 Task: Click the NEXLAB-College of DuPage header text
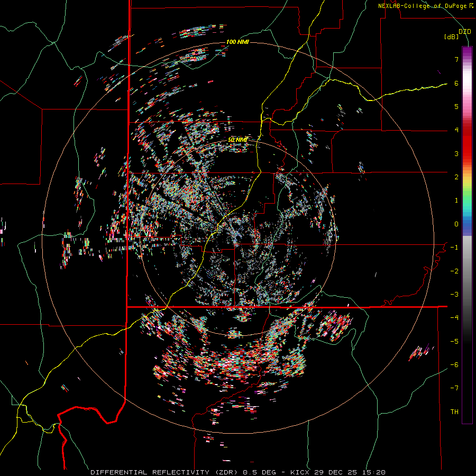pyautogui.click(x=425, y=6)
